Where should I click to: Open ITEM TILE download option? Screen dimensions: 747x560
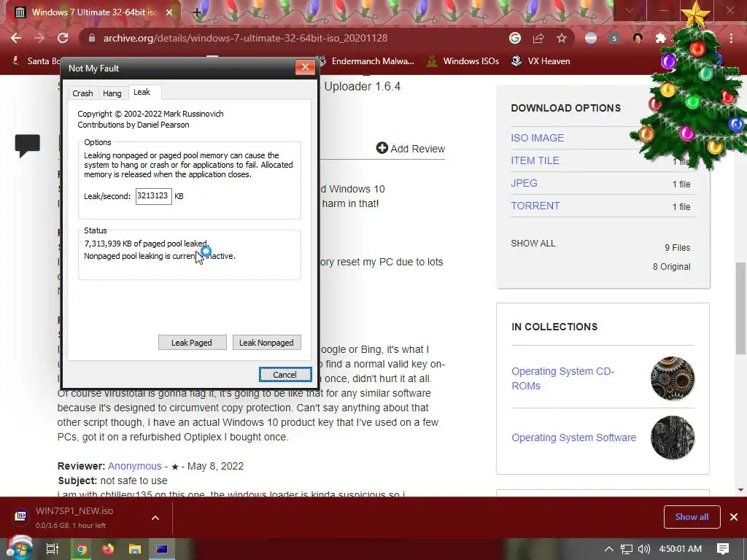pos(535,160)
